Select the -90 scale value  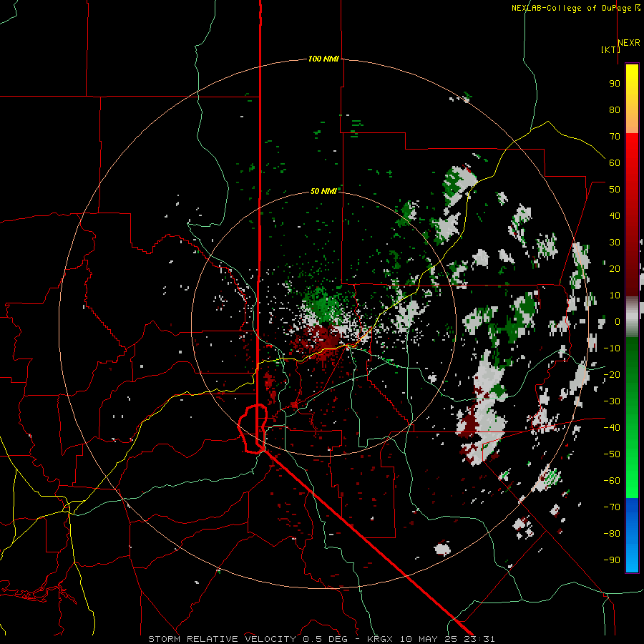(x=612, y=560)
